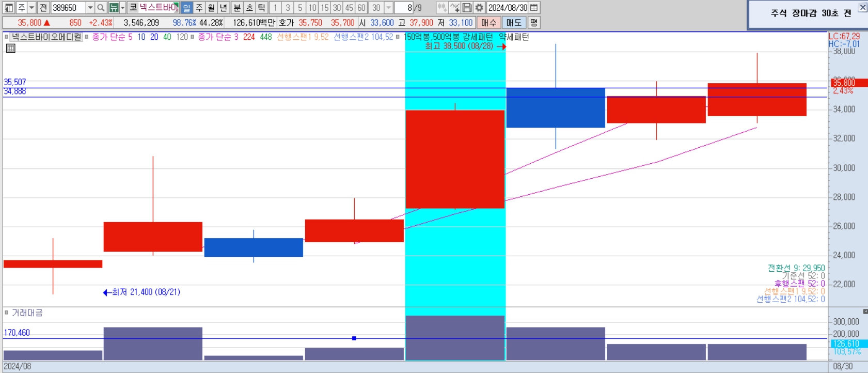Click the add-indicator line icon

[x=454, y=8]
